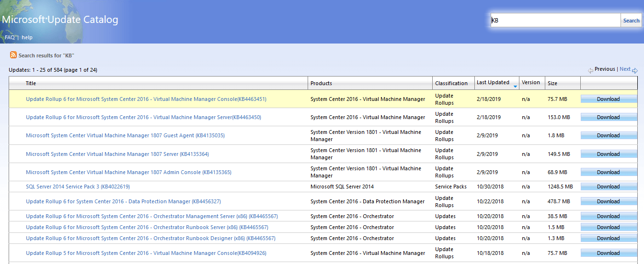This screenshot has height=264, width=644.
Task: Click the search text input field
Action: coord(555,21)
